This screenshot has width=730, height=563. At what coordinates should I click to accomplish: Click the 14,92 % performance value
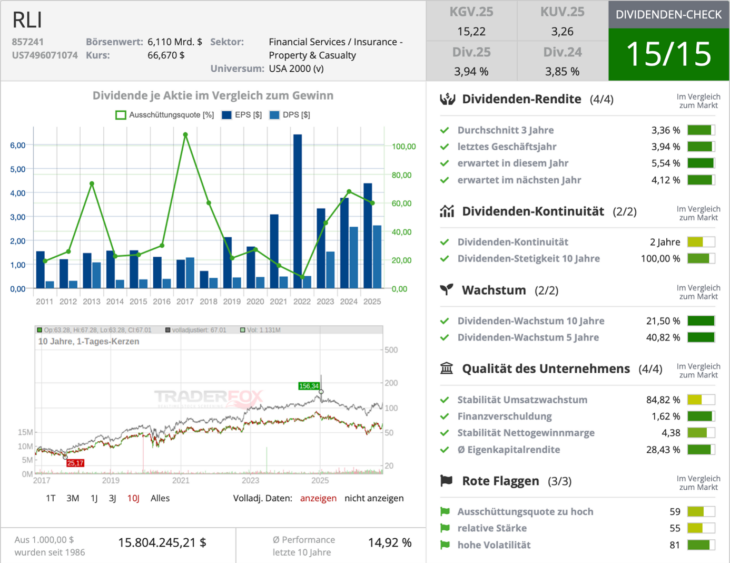point(390,543)
